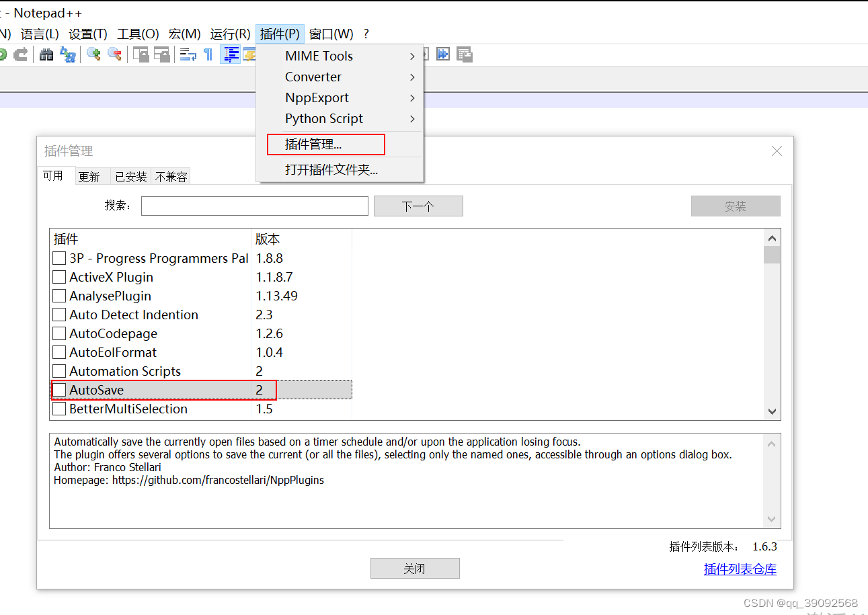Open the 语言(L) menu

pos(40,34)
